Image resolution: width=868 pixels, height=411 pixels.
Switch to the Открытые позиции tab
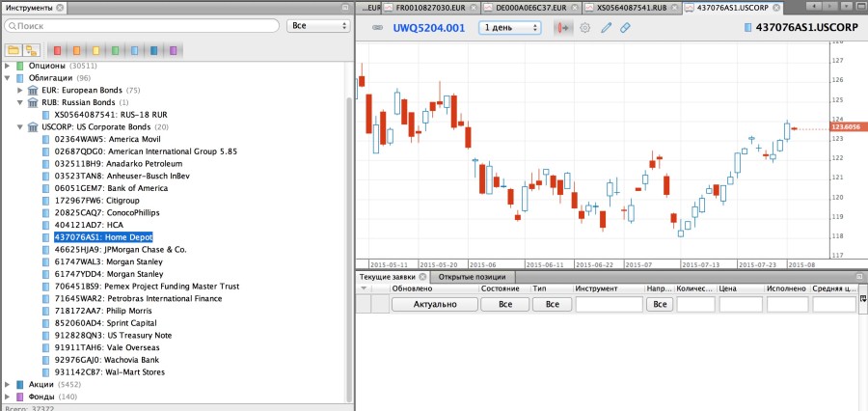click(472, 277)
